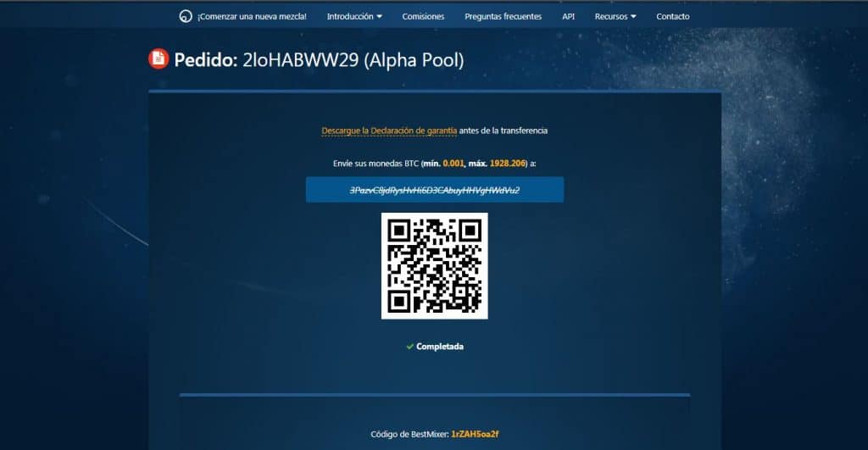
Task: Select the BestMixer code 1rZAH5oa2f
Action: click(x=475, y=434)
